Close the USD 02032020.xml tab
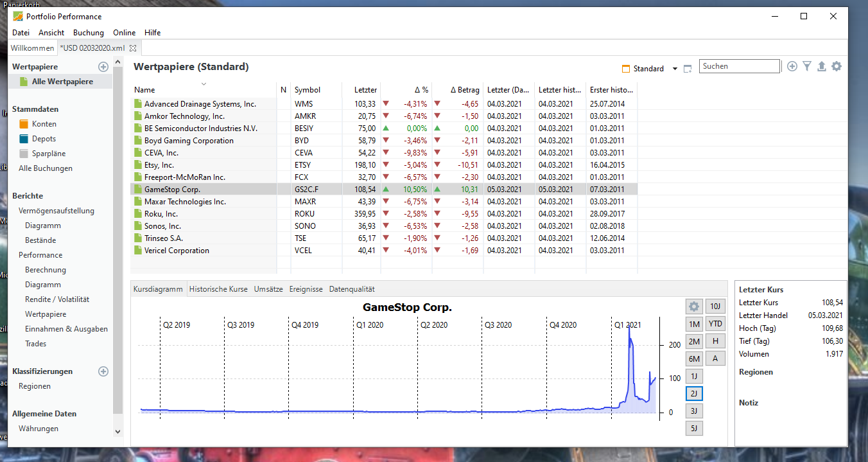Viewport: 868px width, 462px height. (x=133, y=48)
